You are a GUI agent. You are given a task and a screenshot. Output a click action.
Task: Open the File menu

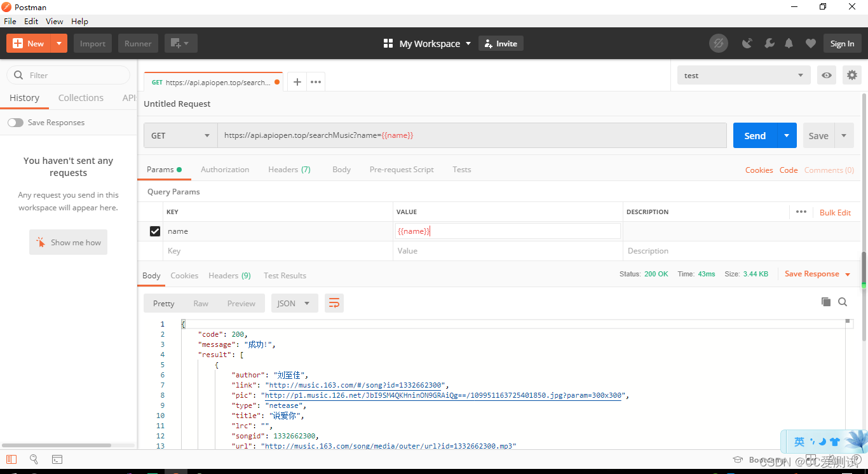[x=10, y=21]
